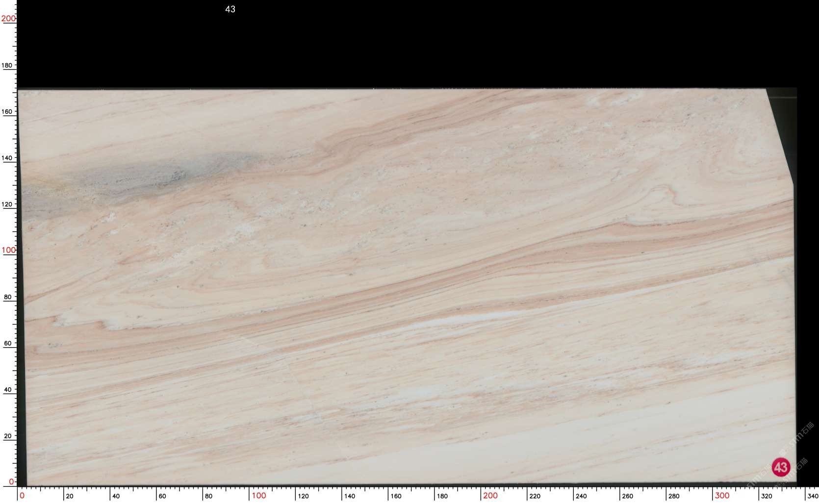Click the white 43 label at top
Image resolution: width=819 pixels, height=504 pixels.
click(x=230, y=9)
